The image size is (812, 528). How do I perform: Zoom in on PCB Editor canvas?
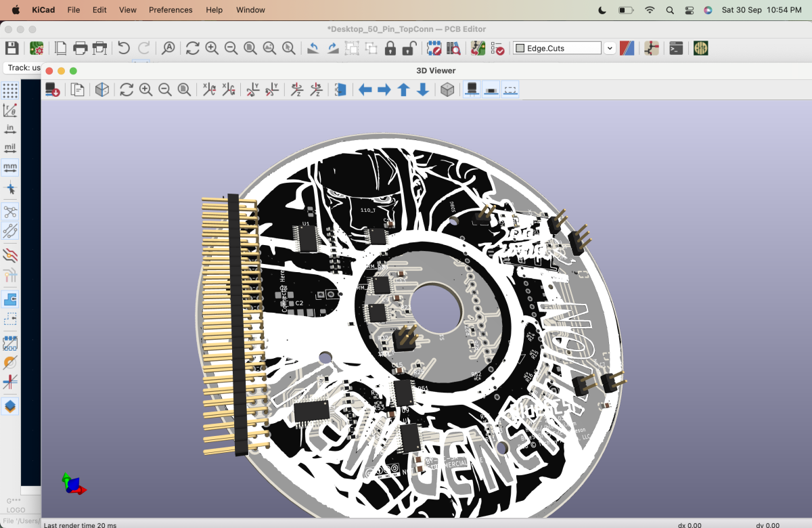[x=212, y=48]
